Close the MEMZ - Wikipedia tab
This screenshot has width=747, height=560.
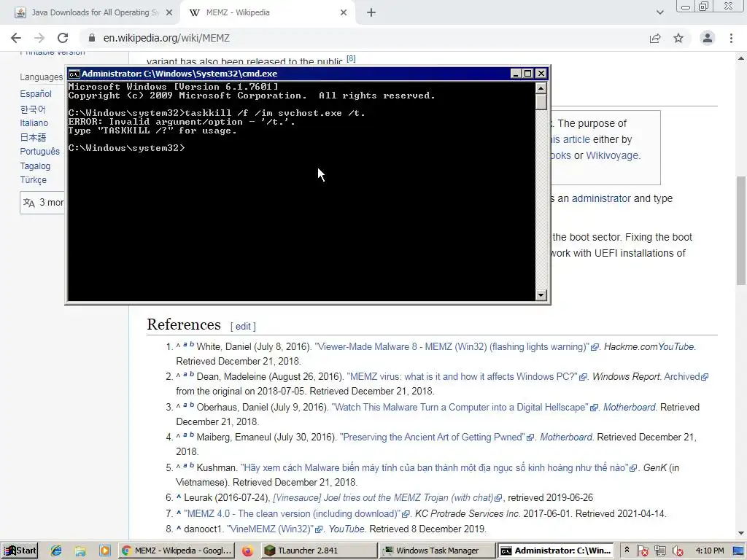click(x=344, y=13)
